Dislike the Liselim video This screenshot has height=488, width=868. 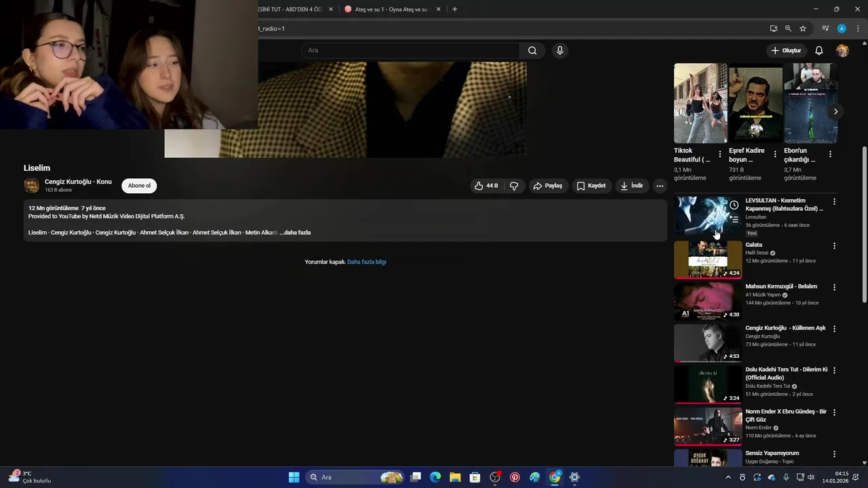coord(514,186)
